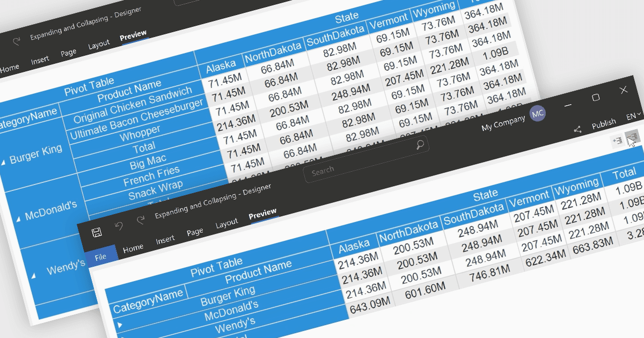The width and height of the screenshot is (644, 338).
Task: Switch to the Layout tab in back window
Action: pyautogui.click(x=99, y=44)
